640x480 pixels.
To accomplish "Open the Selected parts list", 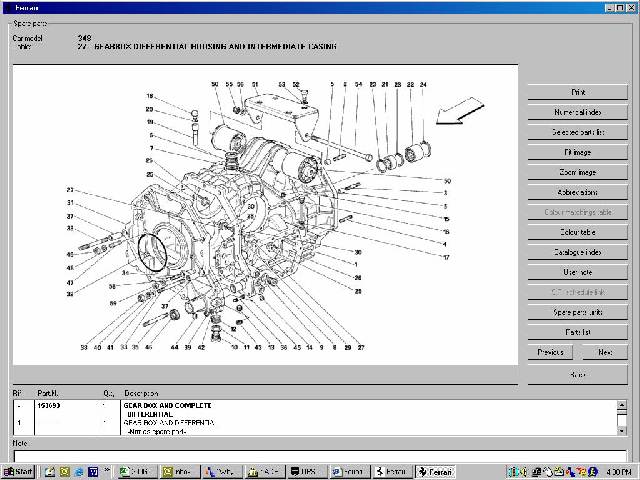I will [x=578, y=132].
